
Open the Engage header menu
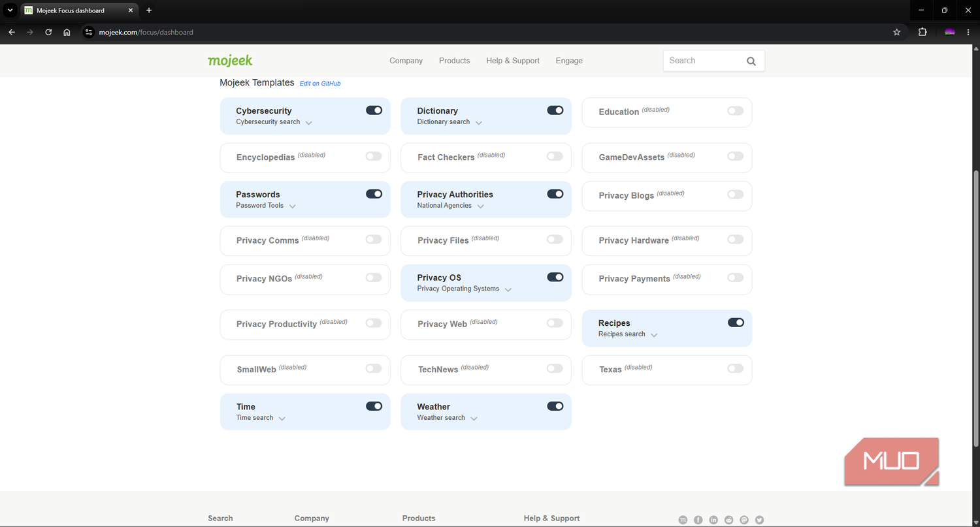pyautogui.click(x=569, y=61)
